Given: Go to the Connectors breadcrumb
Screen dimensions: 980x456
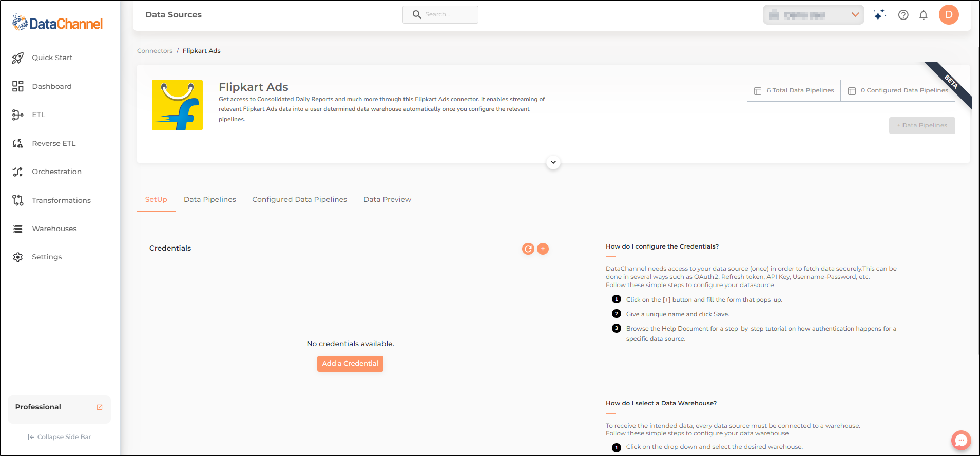Looking at the screenshot, I should 155,51.
